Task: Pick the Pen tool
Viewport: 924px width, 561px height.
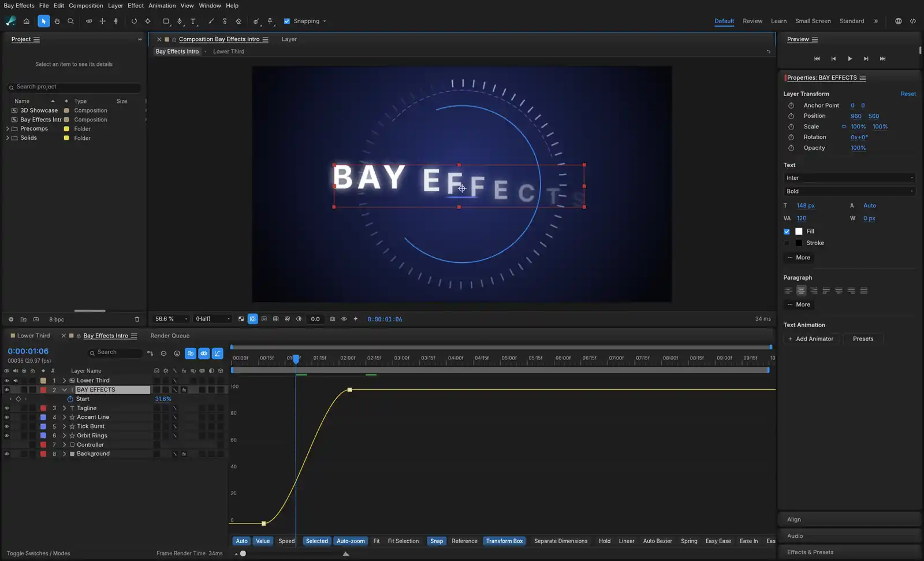Action: (x=180, y=21)
